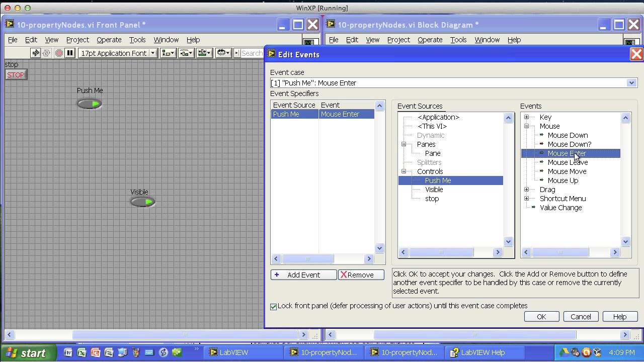
Task: Collapse the Mouse events group
Action: click(x=526, y=126)
